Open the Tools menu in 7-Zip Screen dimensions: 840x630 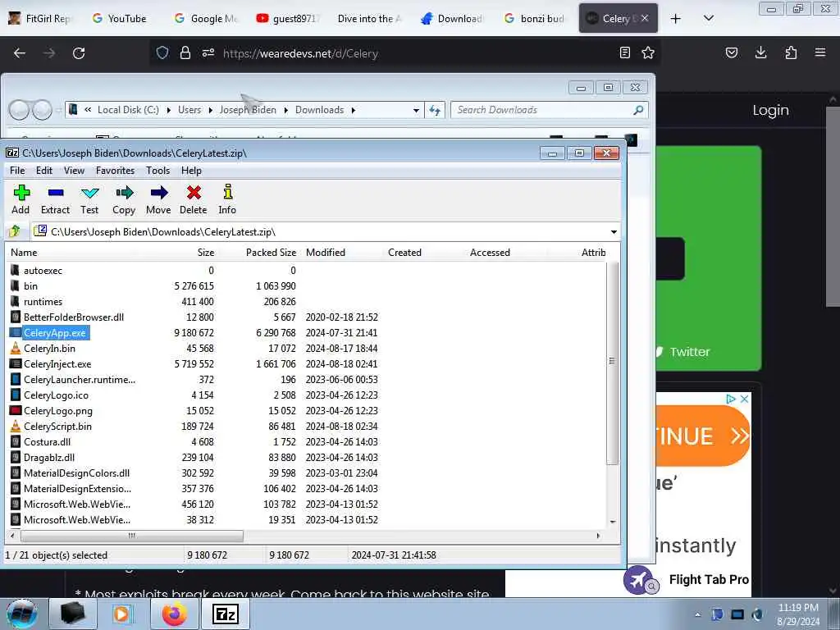(x=157, y=171)
